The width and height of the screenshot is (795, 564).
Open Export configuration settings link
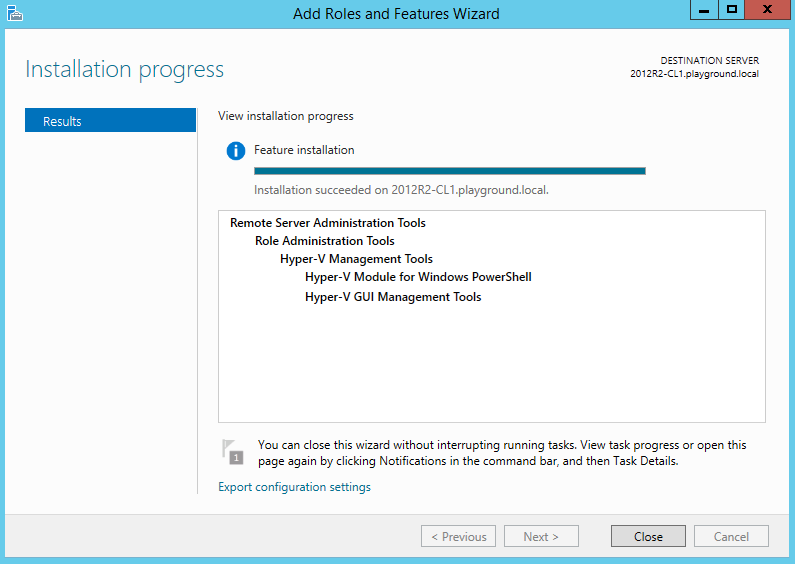click(294, 487)
